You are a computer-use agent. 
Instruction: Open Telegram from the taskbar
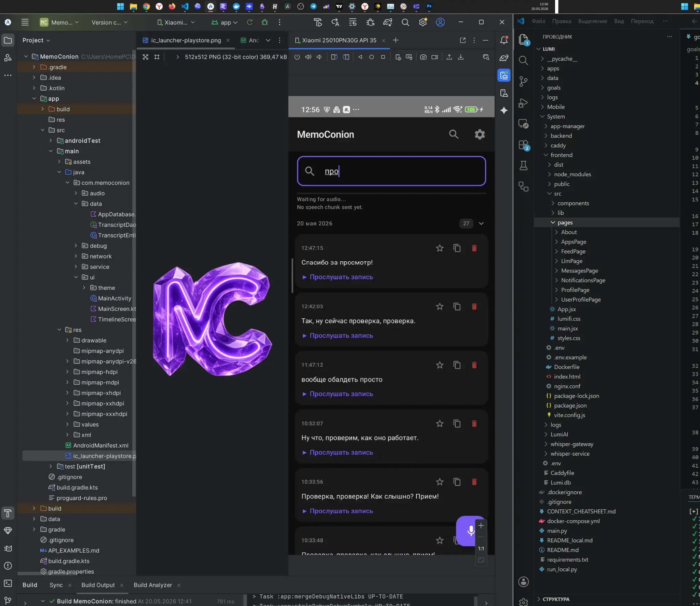(x=313, y=6)
